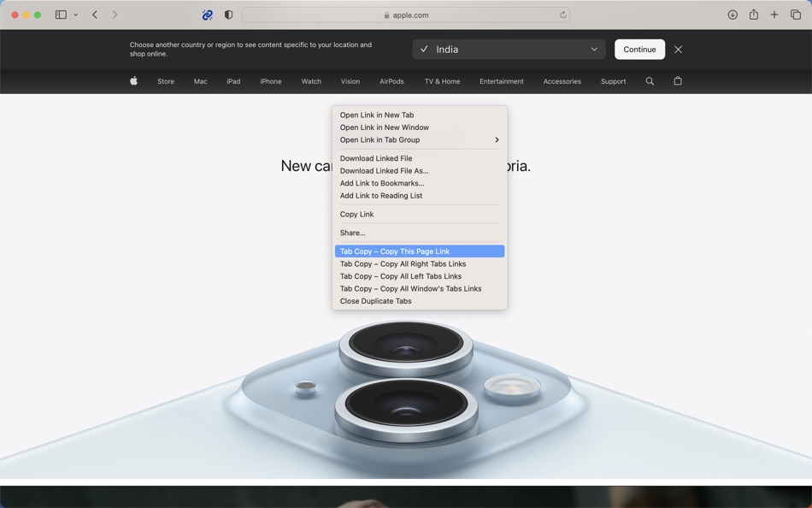The height and width of the screenshot is (508, 812).
Task: Open the AirPods navigation link
Action: coord(391,81)
